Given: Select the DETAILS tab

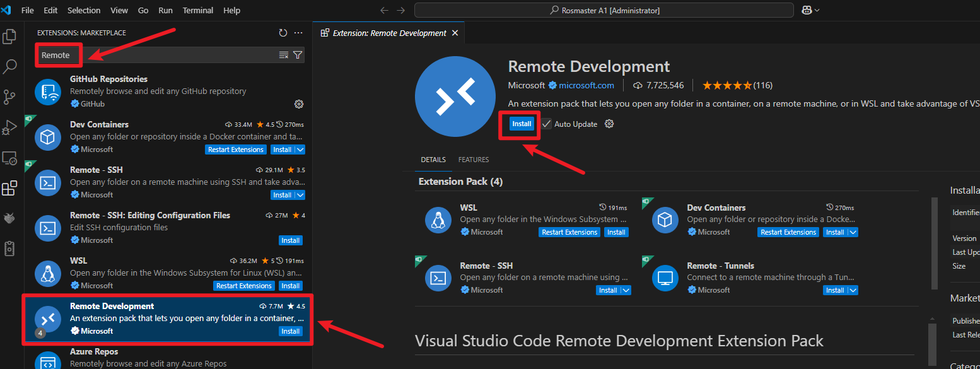Looking at the screenshot, I should pos(433,160).
